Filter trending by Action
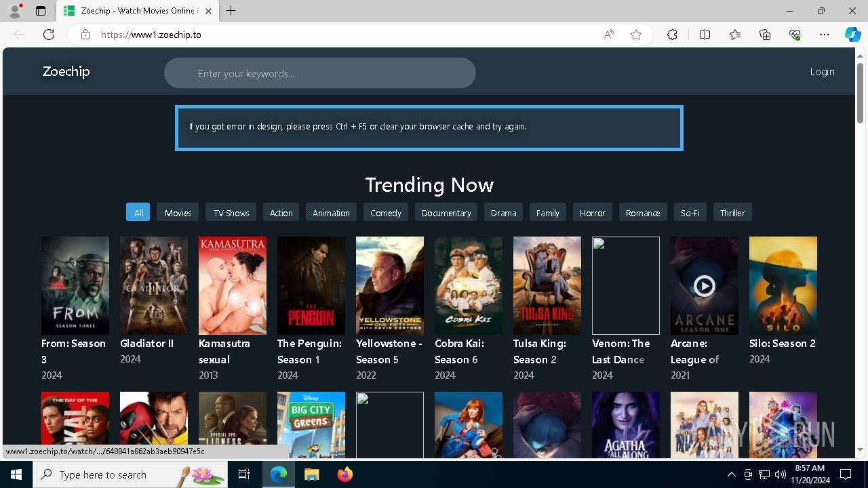The width and height of the screenshot is (868, 488). [x=281, y=212]
